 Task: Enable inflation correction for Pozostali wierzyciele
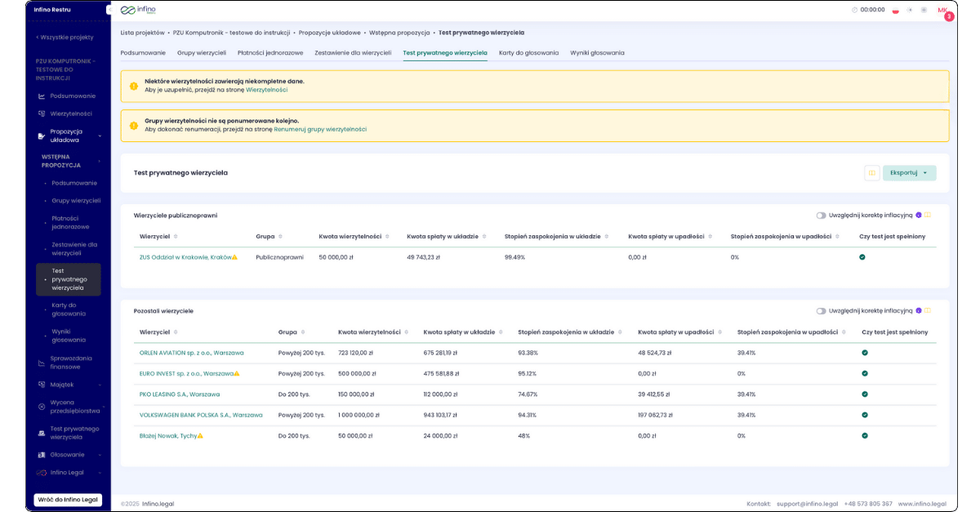click(821, 311)
